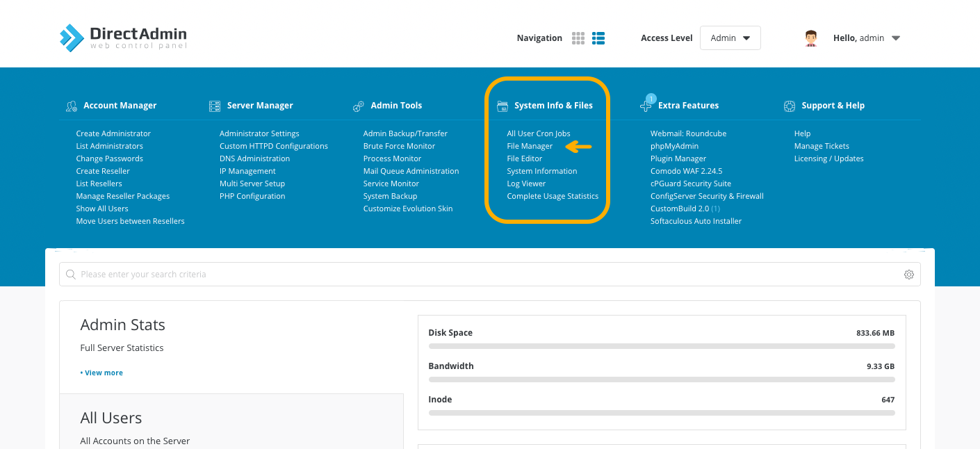980x449 pixels.
Task: Open Manage Tickets
Action: (822, 146)
